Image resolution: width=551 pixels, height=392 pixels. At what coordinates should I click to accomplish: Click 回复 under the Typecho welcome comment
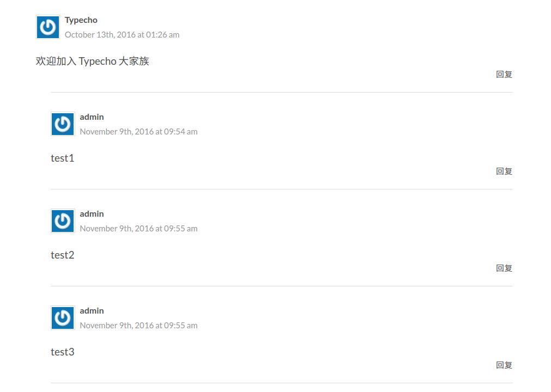(x=504, y=75)
